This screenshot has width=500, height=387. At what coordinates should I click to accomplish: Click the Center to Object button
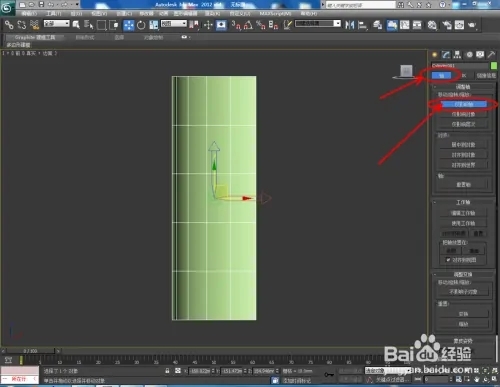point(463,145)
